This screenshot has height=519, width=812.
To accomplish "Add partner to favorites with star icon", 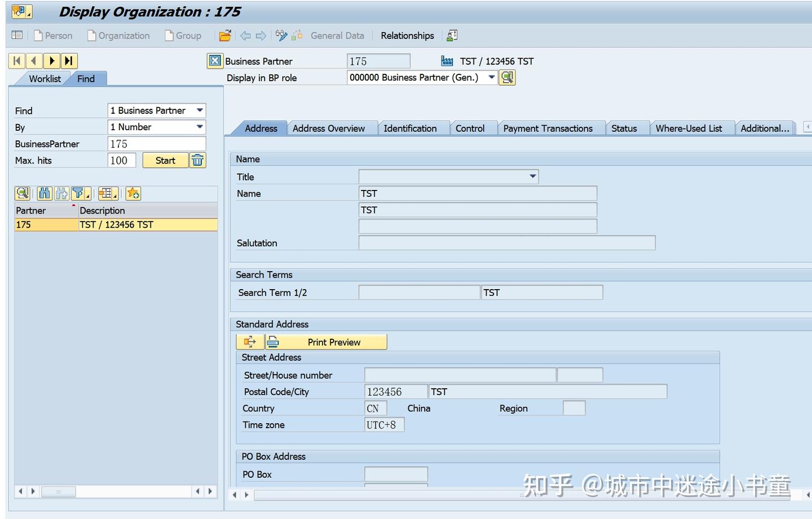I will (x=133, y=193).
